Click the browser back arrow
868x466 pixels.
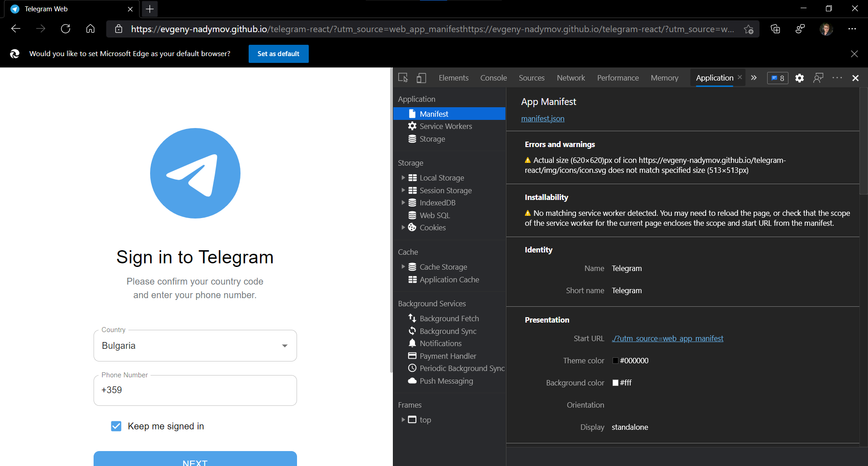(x=16, y=29)
